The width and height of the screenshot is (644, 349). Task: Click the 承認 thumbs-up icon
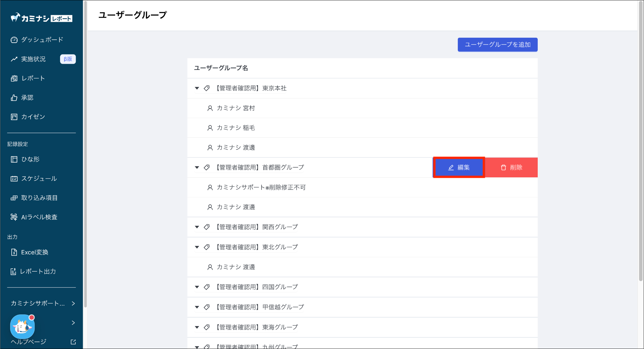pyautogui.click(x=14, y=98)
